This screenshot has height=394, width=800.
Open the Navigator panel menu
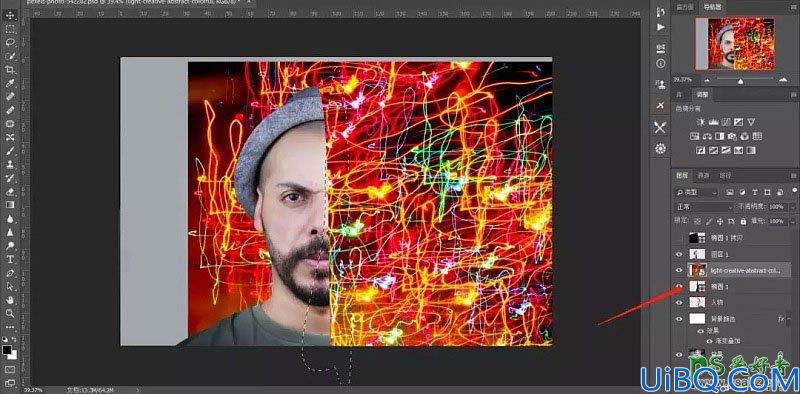[x=793, y=8]
